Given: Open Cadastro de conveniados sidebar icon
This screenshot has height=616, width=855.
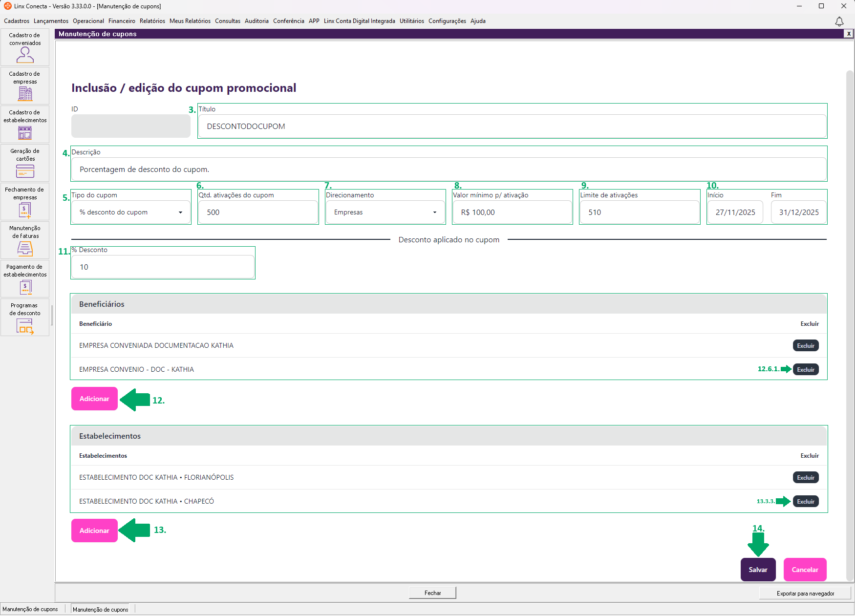Looking at the screenshot, I should click(25, 47).
